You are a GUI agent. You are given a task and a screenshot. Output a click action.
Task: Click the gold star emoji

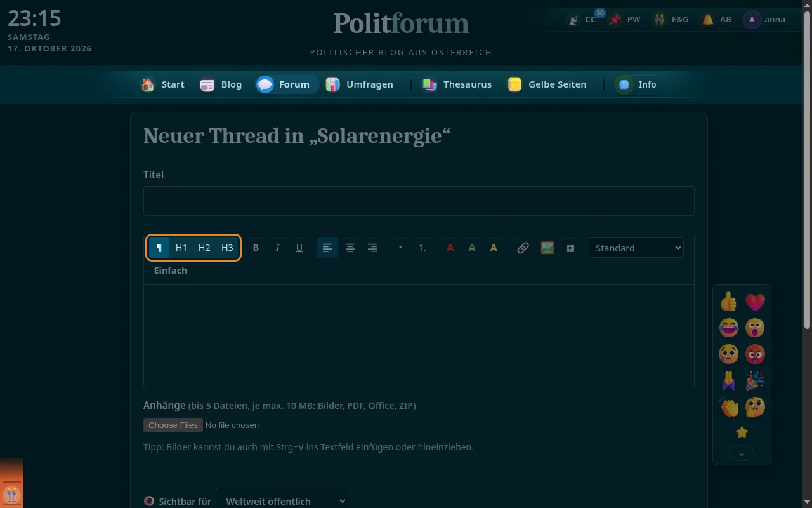742,432
